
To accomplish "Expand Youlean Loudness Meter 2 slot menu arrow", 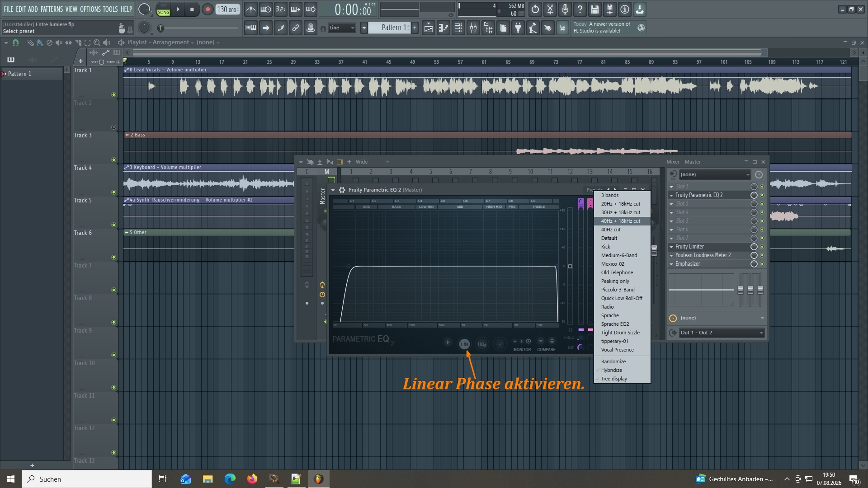I will [x=671, y=255].
